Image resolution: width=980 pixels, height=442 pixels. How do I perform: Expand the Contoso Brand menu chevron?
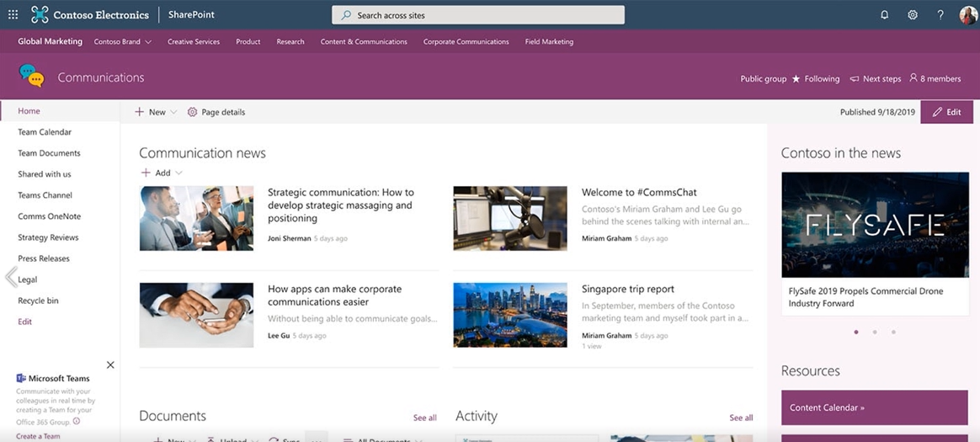148,42
